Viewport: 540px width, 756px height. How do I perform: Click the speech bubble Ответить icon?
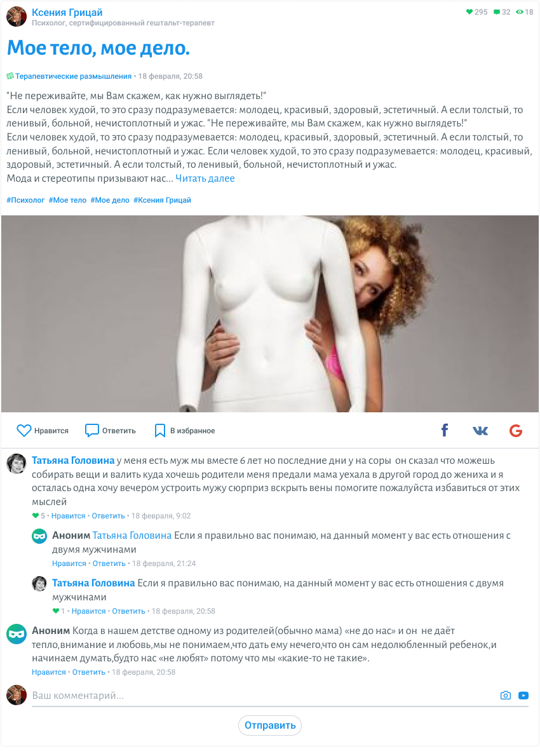[x=91, y=430]
